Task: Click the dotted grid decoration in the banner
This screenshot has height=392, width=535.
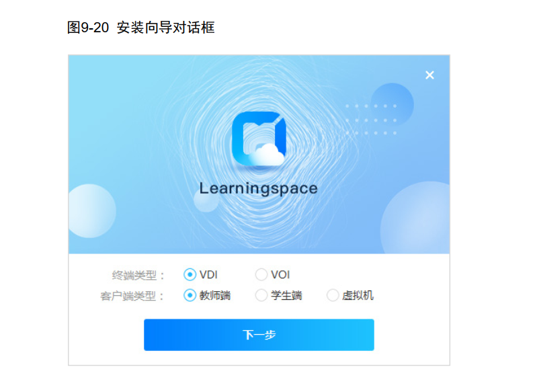Action: click(x=371, y=120)
